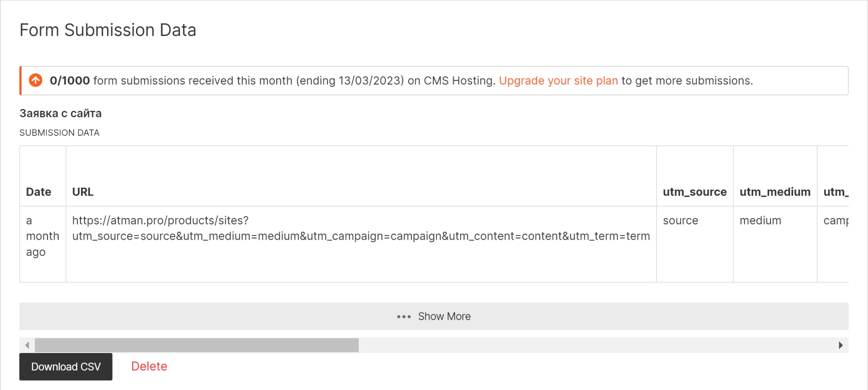Expand the table with Show More
This screenshot has width=868, height=390.
444,316
